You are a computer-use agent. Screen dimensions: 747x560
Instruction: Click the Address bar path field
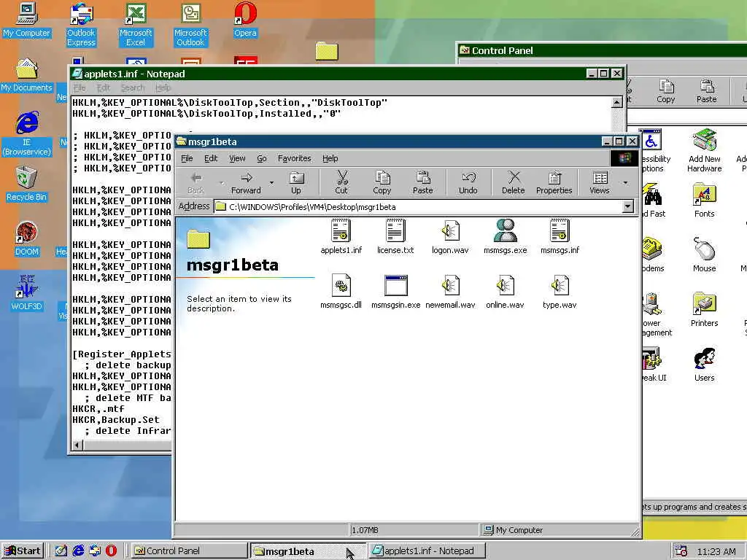pos(418,206)
